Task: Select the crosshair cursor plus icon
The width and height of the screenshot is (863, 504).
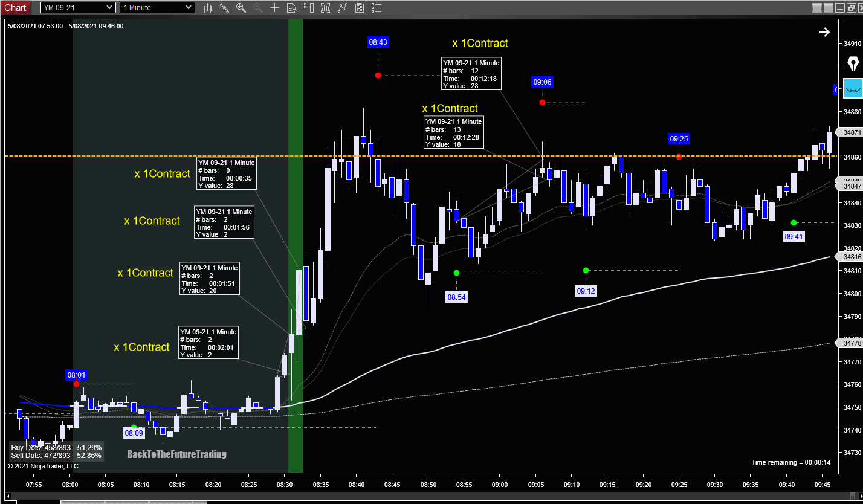Action: pyautogui.click(x=275, y=8)
